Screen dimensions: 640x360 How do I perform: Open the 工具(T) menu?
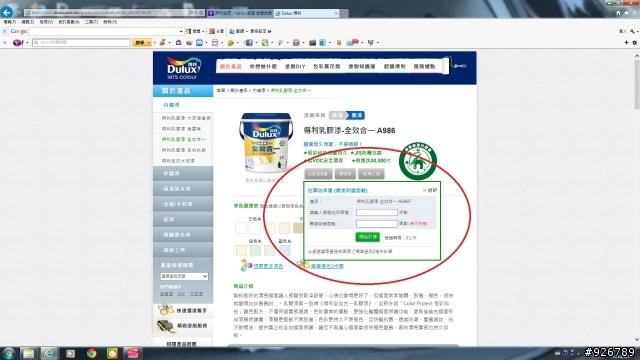(x=91, y=22)
